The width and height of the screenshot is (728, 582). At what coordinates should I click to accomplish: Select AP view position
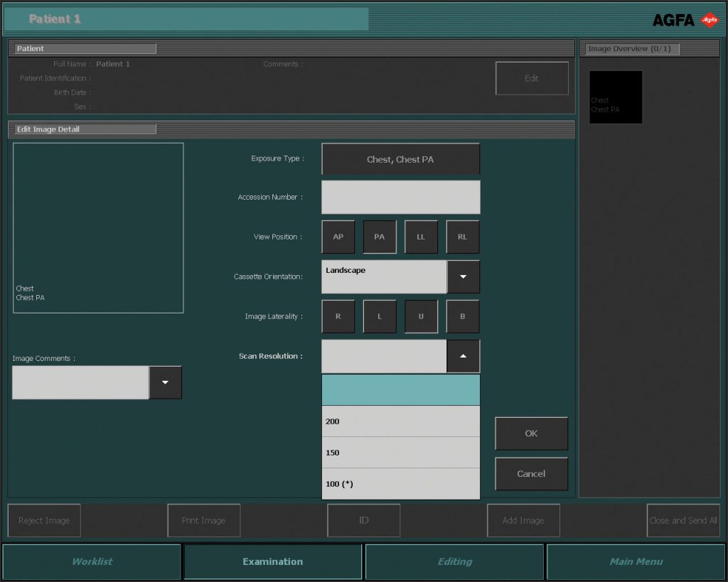tap(338, 237)
